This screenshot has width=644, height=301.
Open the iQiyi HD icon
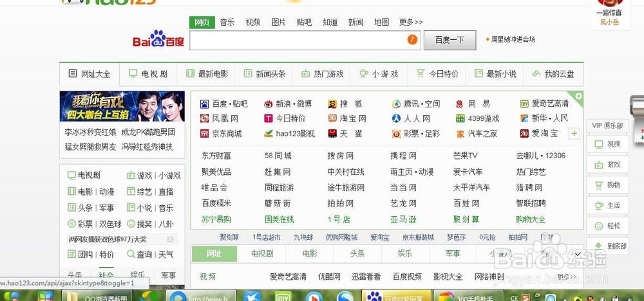click(x=524, y=104)
